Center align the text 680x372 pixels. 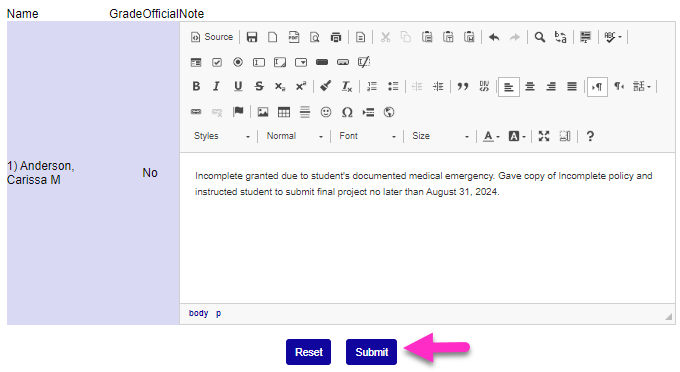[530, 87]
